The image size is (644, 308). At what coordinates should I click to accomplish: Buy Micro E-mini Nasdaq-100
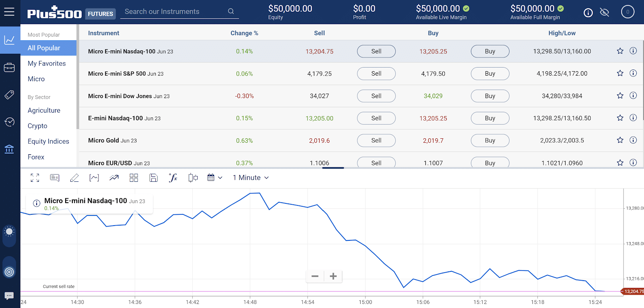(490, 51)
